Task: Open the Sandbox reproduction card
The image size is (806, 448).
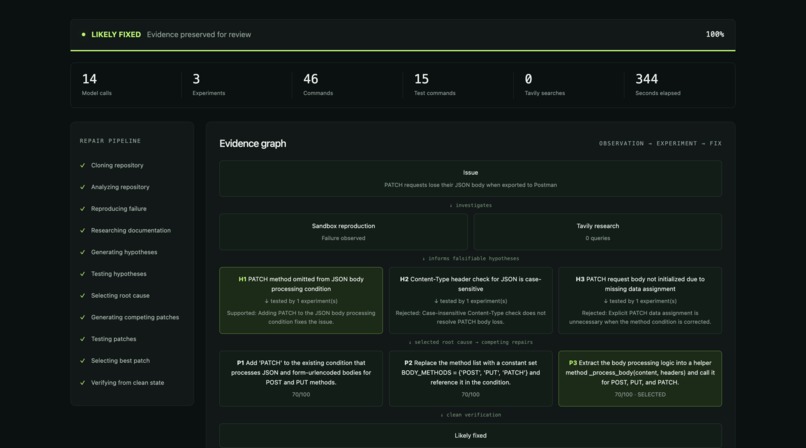Action: 343,232
